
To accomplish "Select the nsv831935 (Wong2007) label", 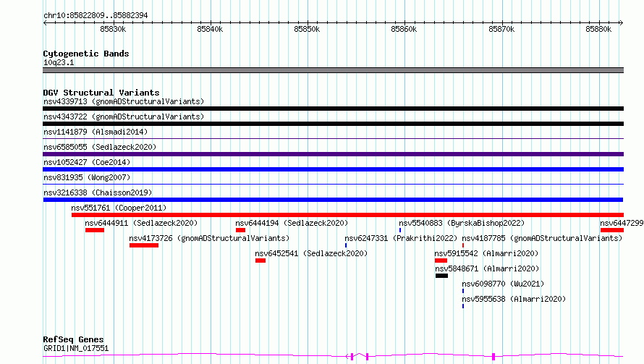I will (87, 177).
